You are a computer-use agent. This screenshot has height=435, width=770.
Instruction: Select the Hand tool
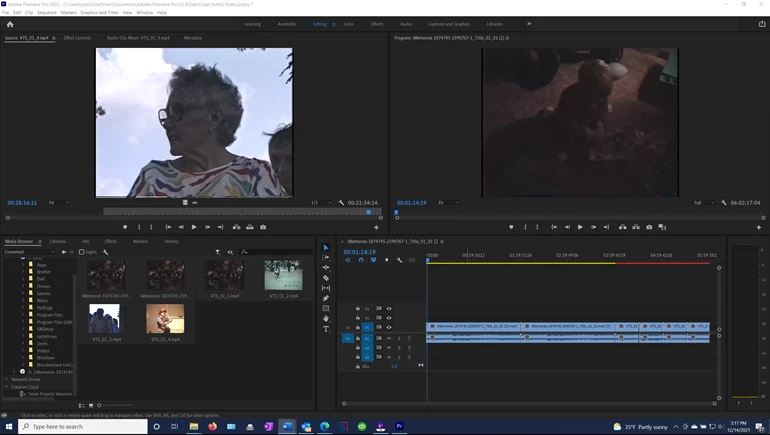(326, 319)
